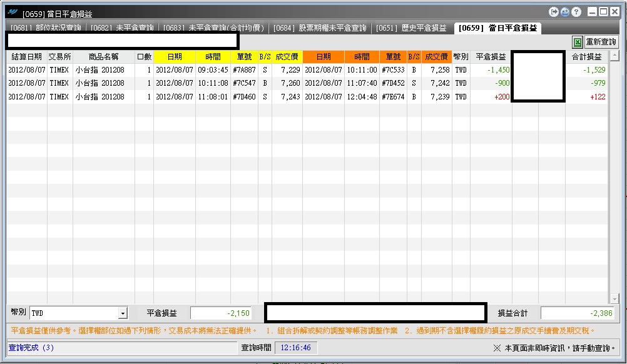This screenshot has width=627, height=364.
Task: Click the 10:11:08 time cell
Action: click(213, 83)
